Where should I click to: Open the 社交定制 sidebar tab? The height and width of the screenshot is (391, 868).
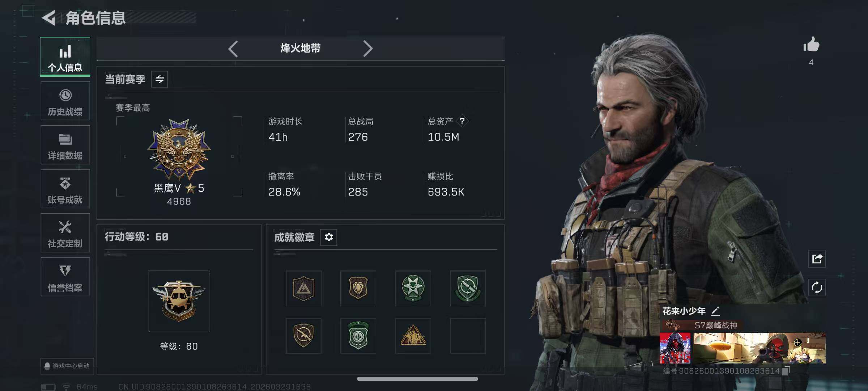tap(65, 233)
